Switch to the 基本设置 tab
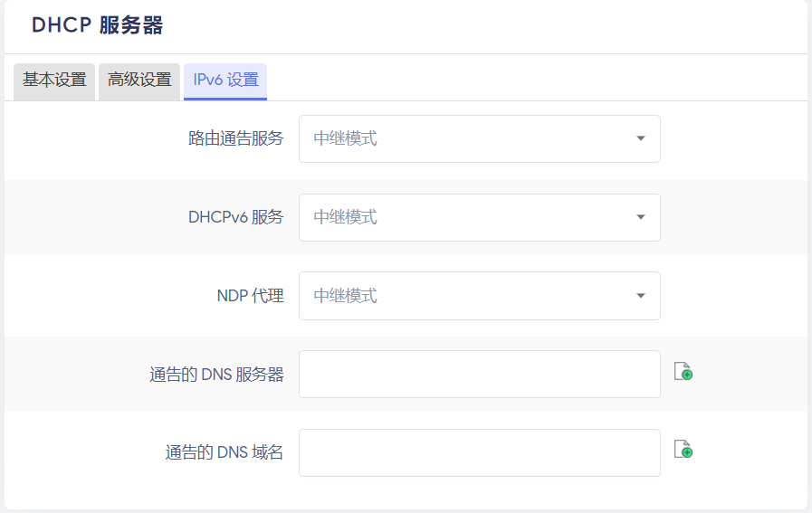 click(x=54, y=80)
